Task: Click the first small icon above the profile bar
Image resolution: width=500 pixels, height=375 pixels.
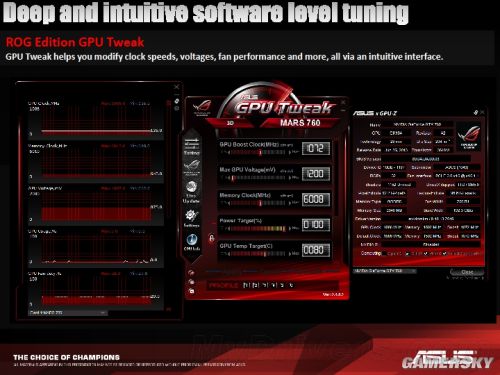Action: [191, 273]
